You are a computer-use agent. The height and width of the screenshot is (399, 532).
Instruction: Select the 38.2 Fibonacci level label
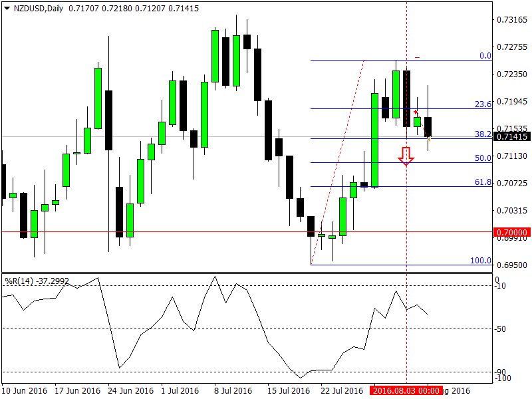[x=483, y=134]
